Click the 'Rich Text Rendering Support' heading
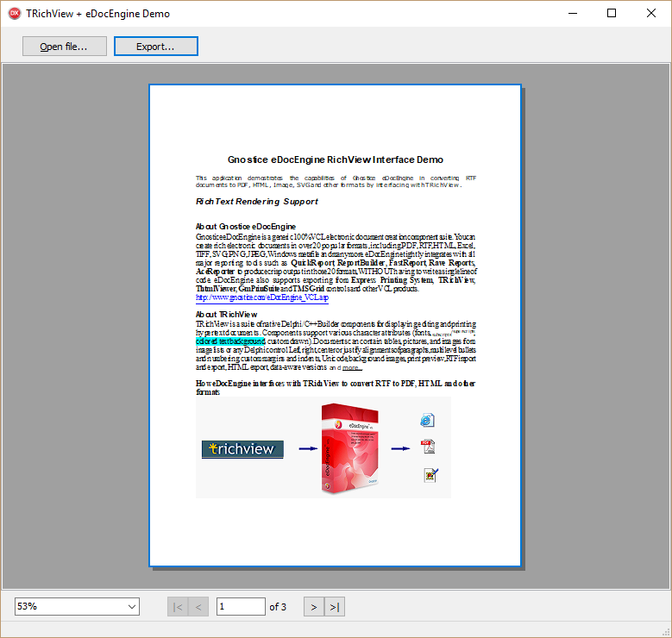Viewport: 672px width, 638px height. (257, 202)
